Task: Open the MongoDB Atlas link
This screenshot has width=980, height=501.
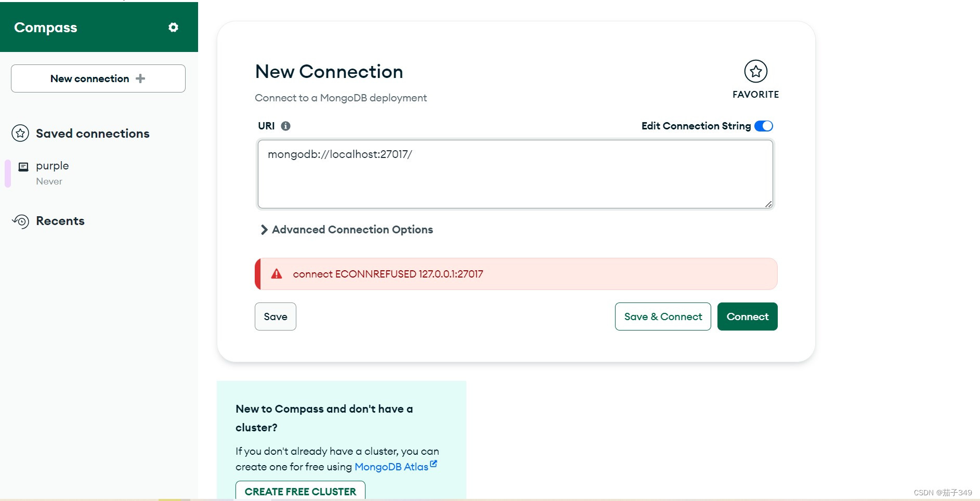Action: click(x=391, y=466)
